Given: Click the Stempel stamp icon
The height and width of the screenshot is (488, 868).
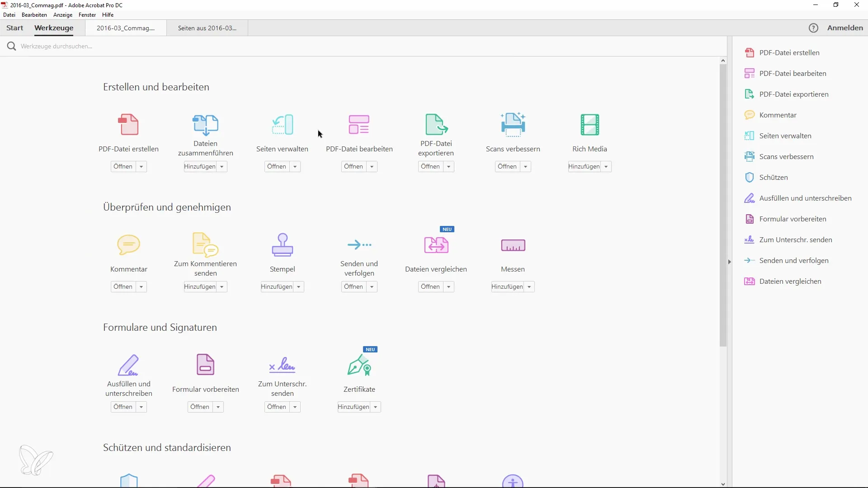Looking at the screenshot, I should (283, 245).
